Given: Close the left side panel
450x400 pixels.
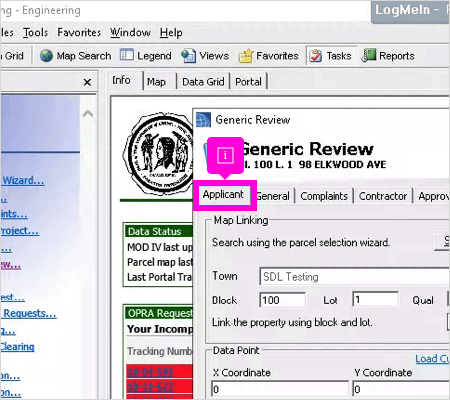Looking at the screenshot, I should tap(87, 82).
